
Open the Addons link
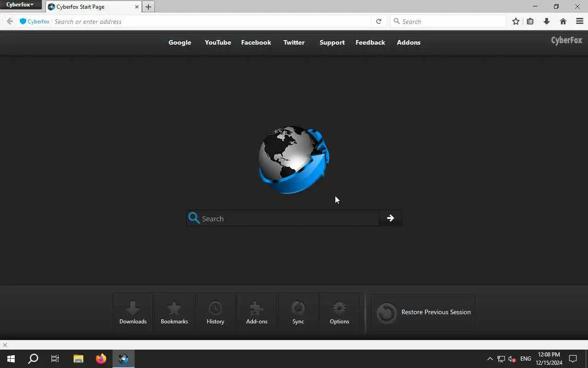pos(408,42)
